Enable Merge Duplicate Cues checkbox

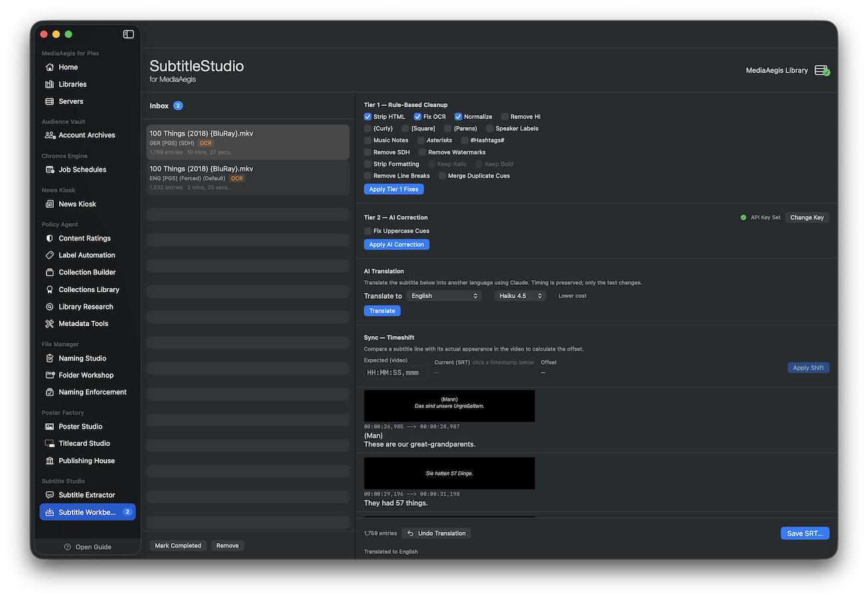(x=442, y=176)
